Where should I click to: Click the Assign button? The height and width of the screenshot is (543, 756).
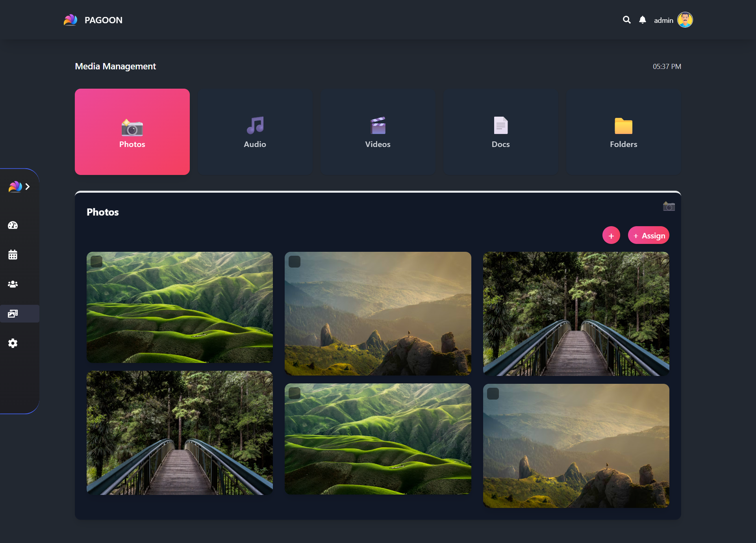coord(649,236)
